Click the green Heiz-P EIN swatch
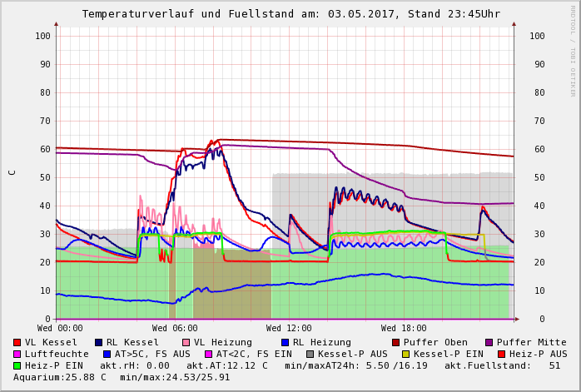Screen dimensions: 581x392 (17, 365)
